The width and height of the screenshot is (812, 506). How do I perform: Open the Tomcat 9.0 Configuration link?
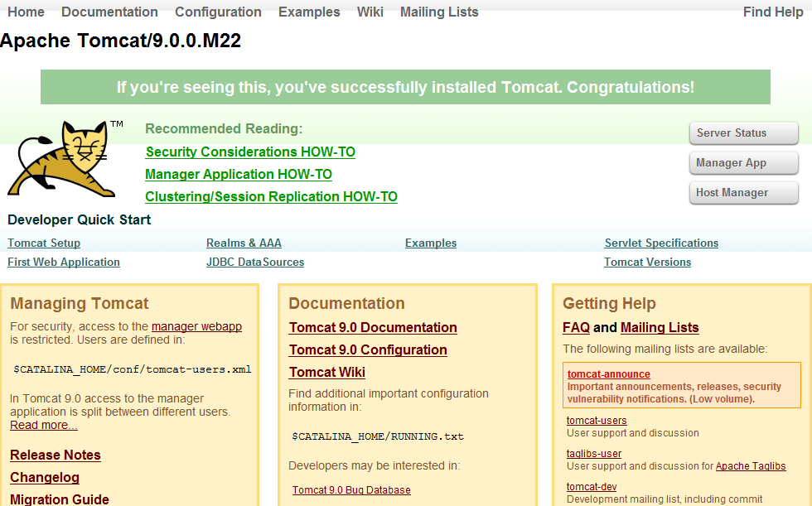click(368, 350)
